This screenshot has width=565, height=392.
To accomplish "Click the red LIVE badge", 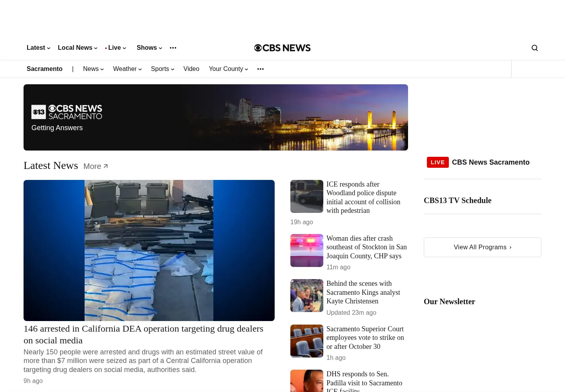I will [437, 162].
